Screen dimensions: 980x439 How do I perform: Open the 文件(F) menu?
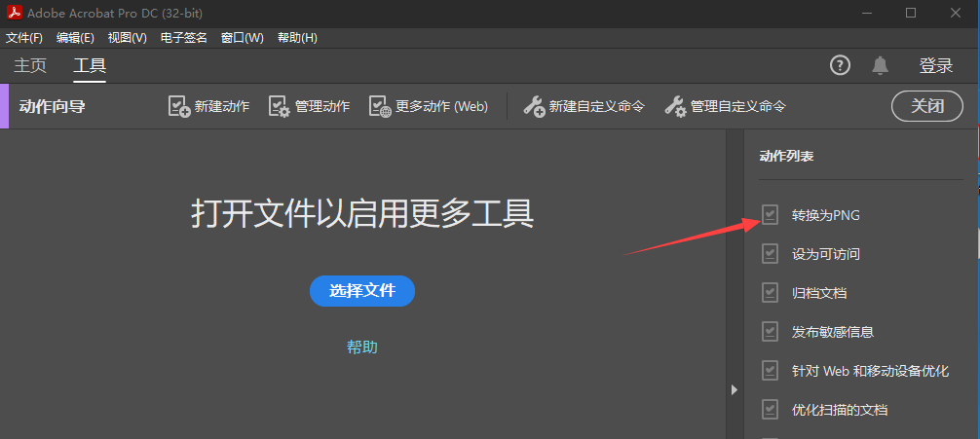point(24,38)
